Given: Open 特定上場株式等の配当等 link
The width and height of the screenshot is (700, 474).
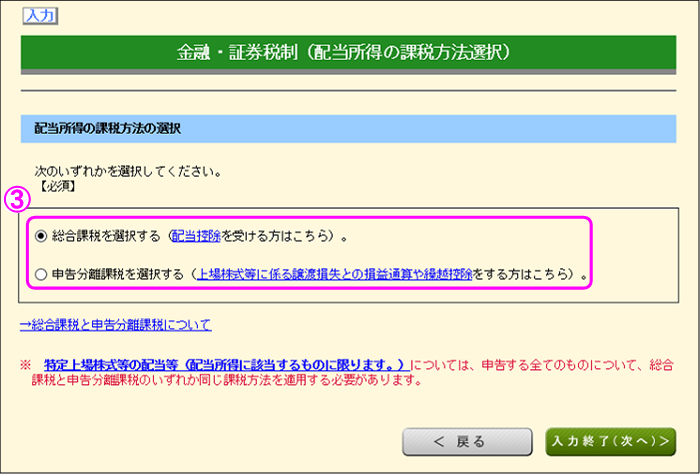Looking at the screenshot, I should (227, 365).
